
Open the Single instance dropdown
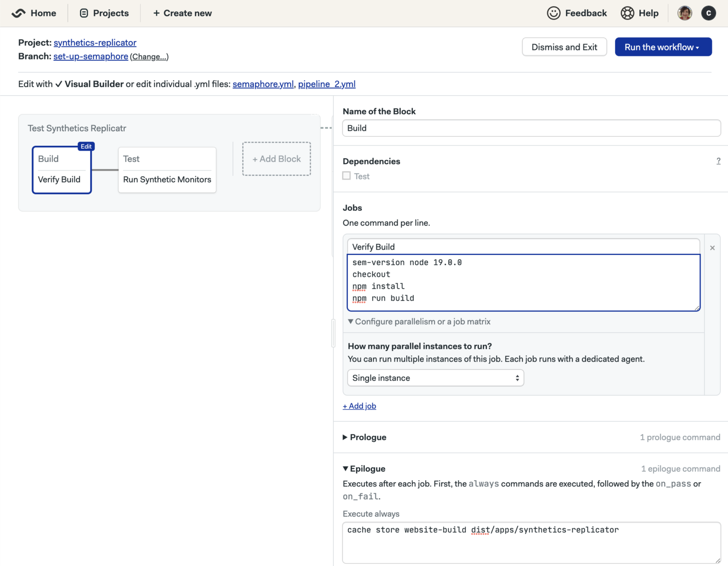click(435, 377)
